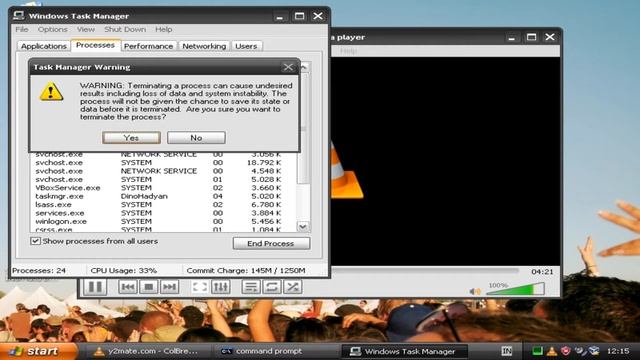Viewport: 640px width, 360px height.
Task: Select the taskmgr.exe process row
Action: click(163, 196)
